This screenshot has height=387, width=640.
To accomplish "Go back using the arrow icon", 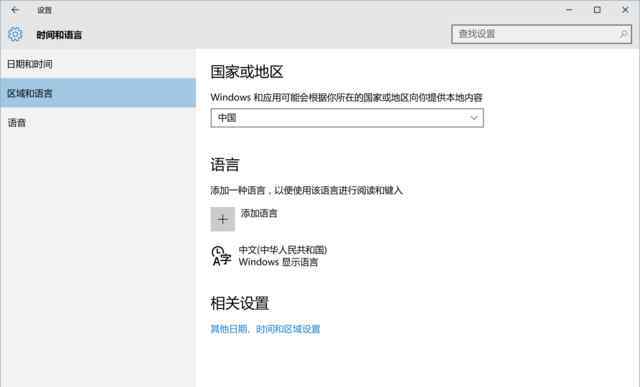I will pyautogui.click(x=15, y=10).
